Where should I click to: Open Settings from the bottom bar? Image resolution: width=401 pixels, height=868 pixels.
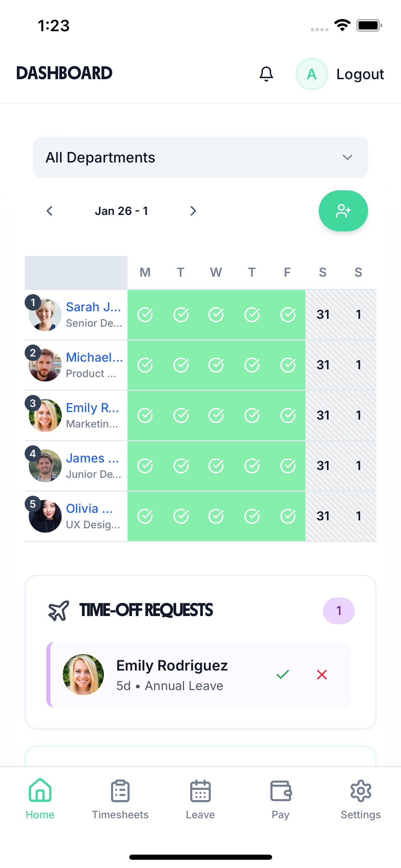pyautogui.click(x=361, y=799)
